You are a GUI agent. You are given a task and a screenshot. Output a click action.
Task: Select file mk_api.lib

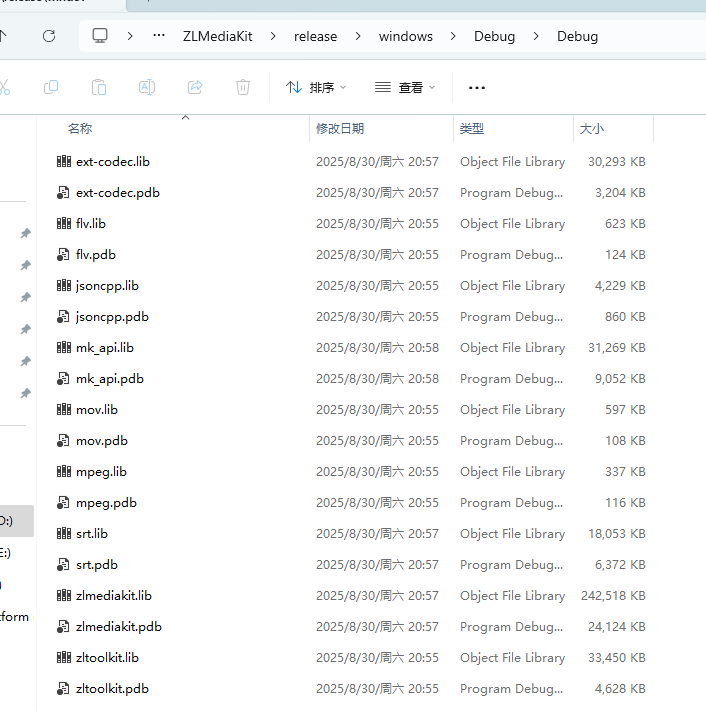point(105,348)
